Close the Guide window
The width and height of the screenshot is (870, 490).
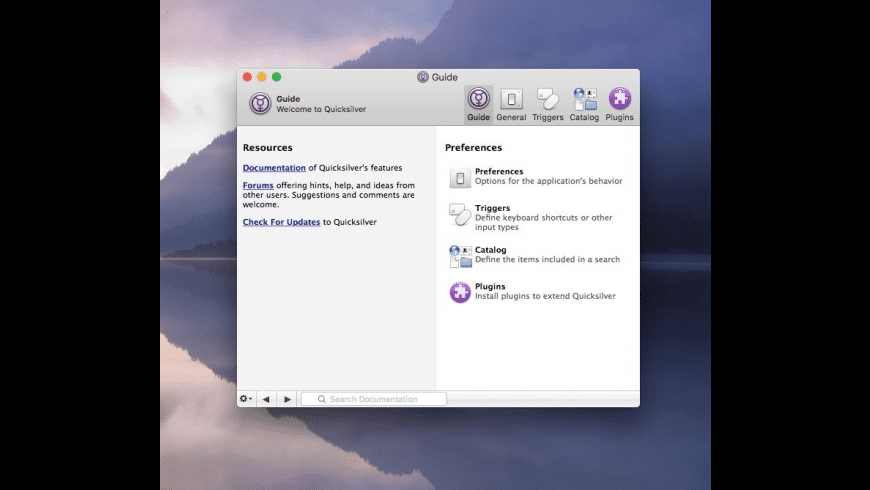point(247,77)
